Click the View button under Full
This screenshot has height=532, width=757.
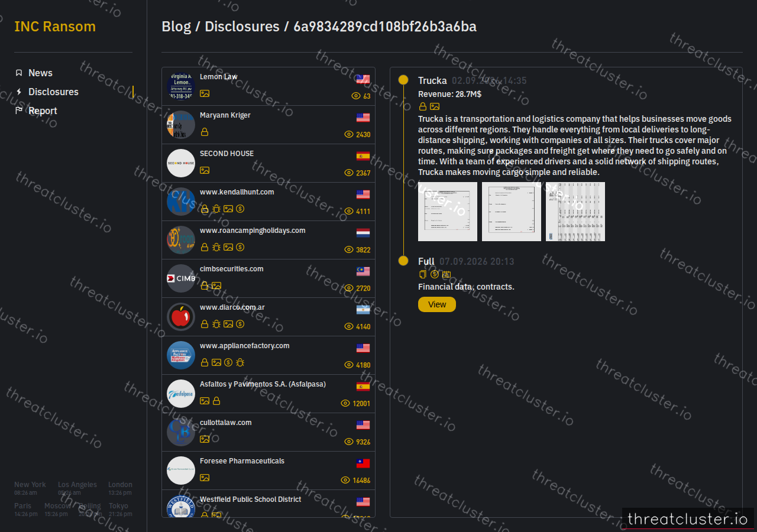437,304
